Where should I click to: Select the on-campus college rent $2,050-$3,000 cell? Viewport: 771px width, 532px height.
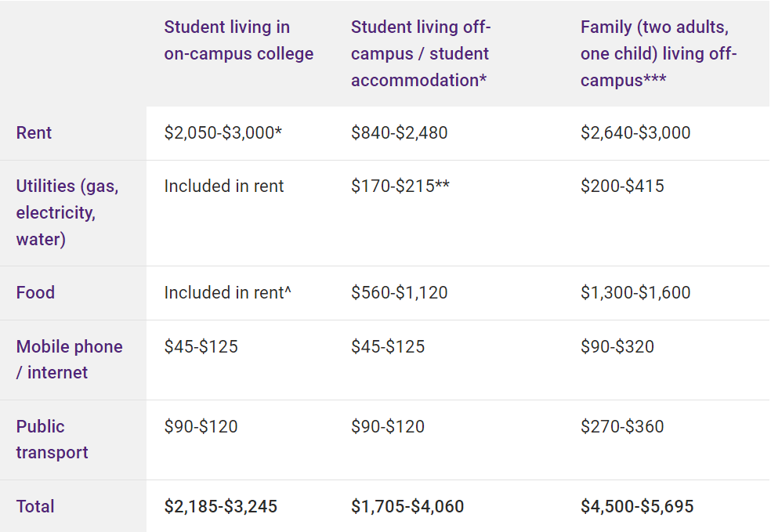pos(223,132)
